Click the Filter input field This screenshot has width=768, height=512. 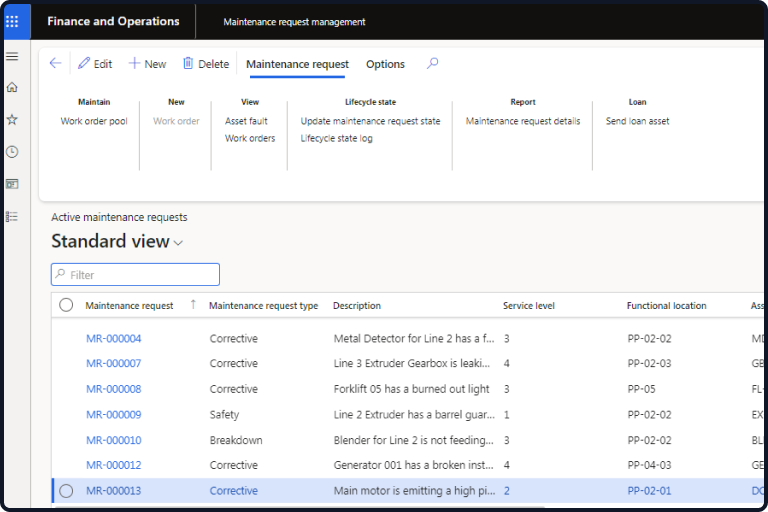click(135, 275)
